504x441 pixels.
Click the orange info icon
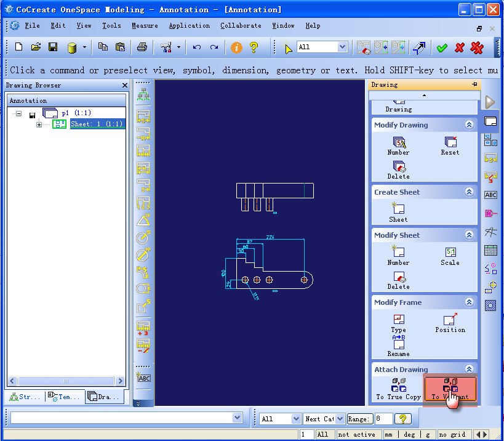pyautogui.click(x=236, y=47)
